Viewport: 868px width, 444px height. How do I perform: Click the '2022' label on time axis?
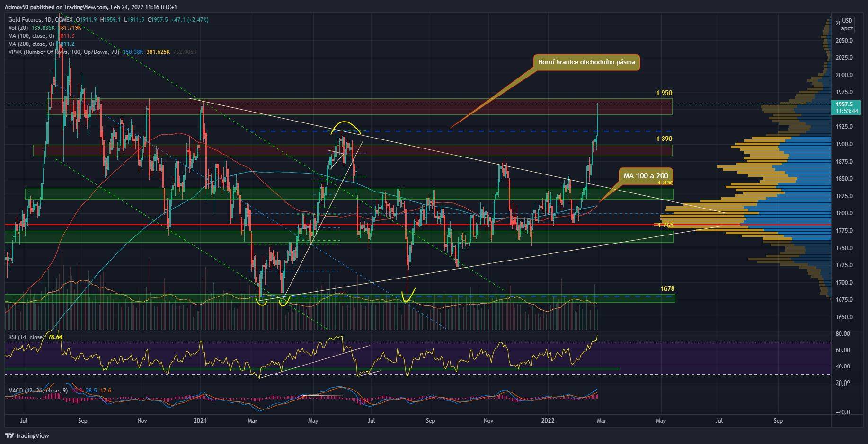[x=548, y=420]
